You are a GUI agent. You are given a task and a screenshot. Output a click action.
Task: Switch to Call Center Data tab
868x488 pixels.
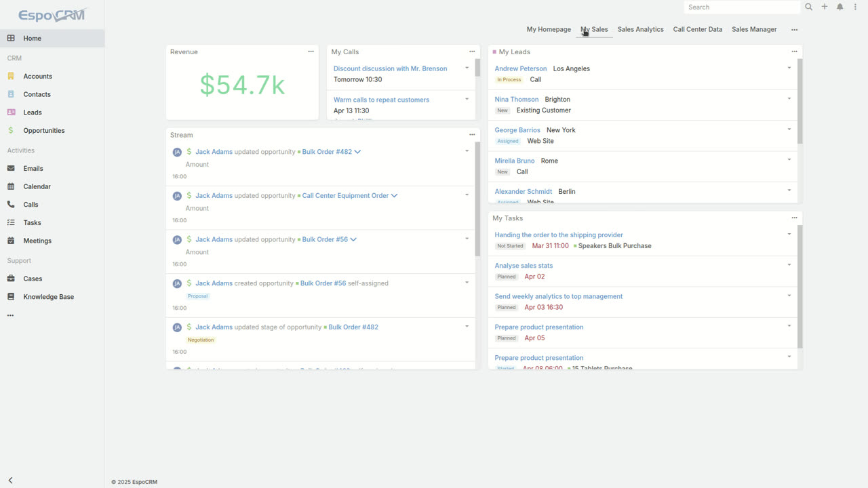click(x=698, y=30)
